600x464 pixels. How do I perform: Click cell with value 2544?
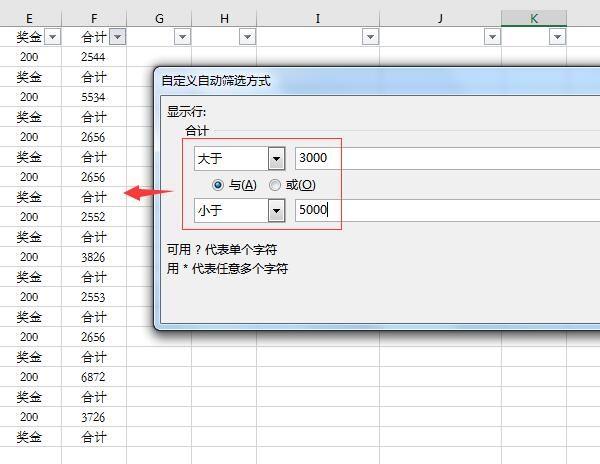coord(94,57)
